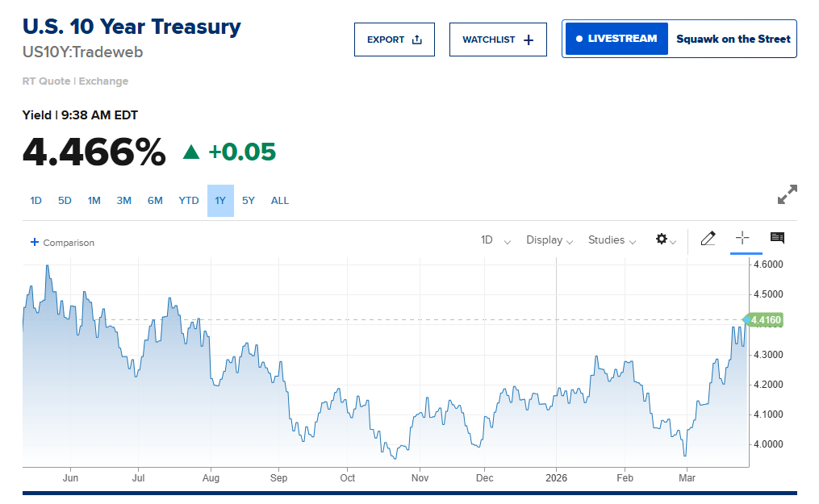Viewport: 819px width, 504px height.
Task: Click the Export button
Action: (395, 40)
